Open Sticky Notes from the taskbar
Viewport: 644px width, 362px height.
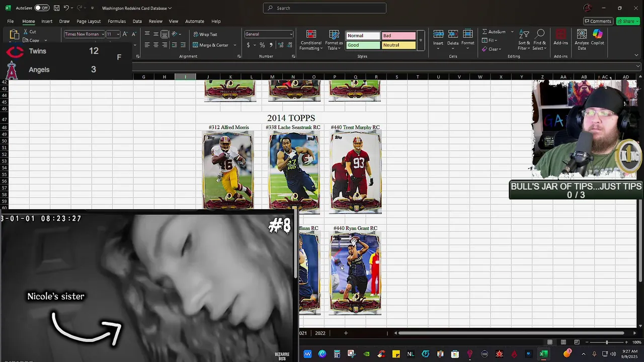(396, 354)
